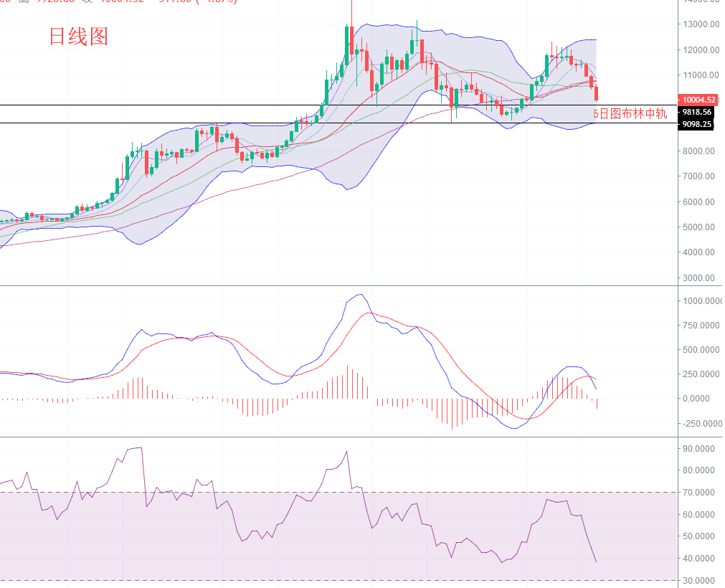Select the 5日图布林中轨 text annotation
Viewport: 725px width, 588px height.
(630, 113)
